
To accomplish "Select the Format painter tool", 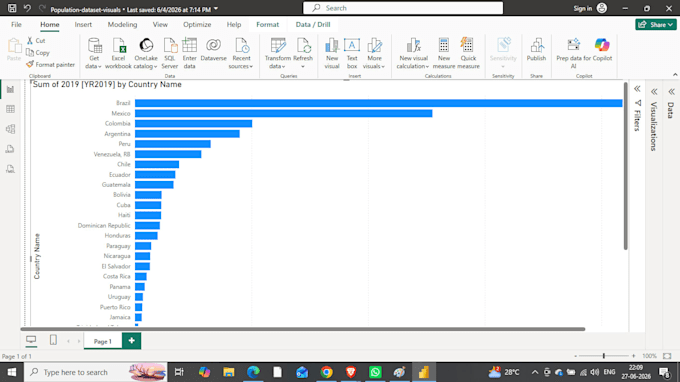I will [50, 65].
